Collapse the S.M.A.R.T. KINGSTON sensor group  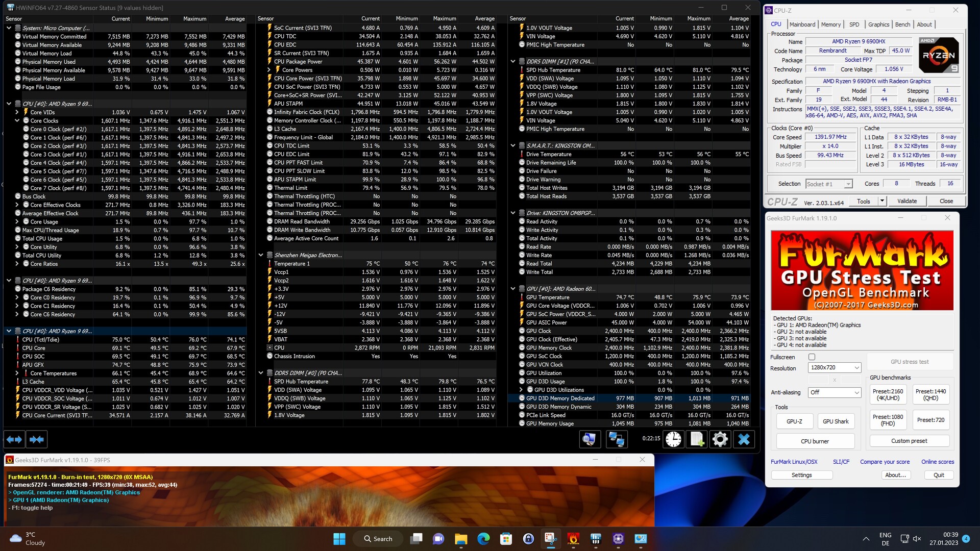pyautogui.click(x=513, y=146)
